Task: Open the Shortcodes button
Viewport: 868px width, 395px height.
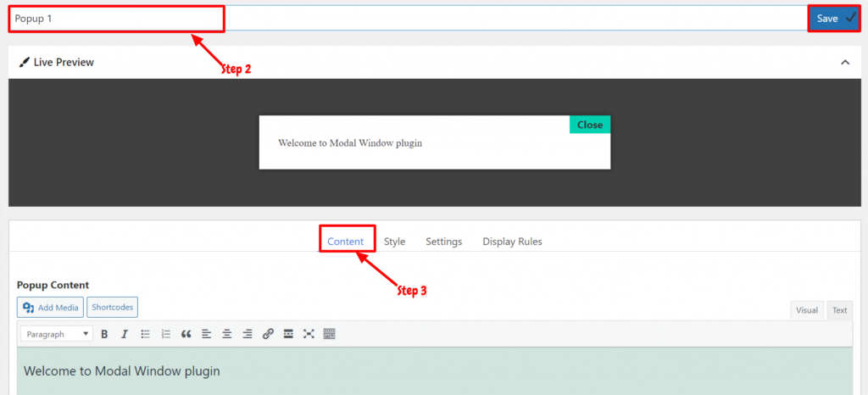Action: [113, 307]
